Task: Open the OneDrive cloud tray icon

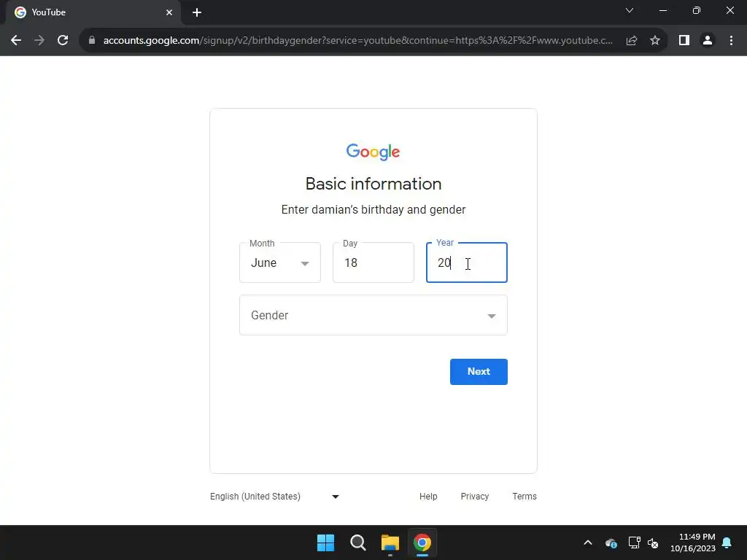Action: 611,542
